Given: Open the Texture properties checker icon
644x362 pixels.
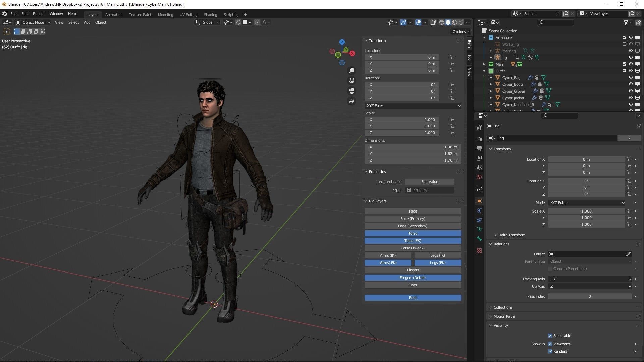Looking at the screenshot, I should click(479, 251).
